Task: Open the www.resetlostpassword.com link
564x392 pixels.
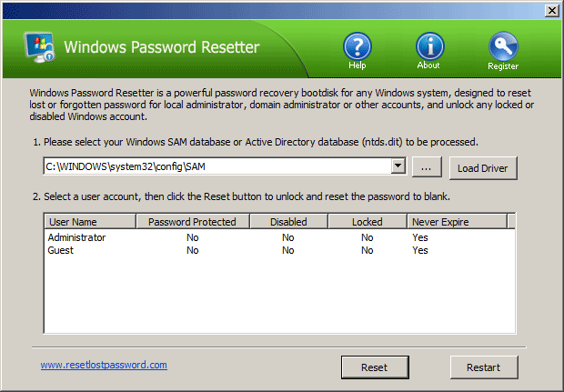Action: (x=104, y=365)
